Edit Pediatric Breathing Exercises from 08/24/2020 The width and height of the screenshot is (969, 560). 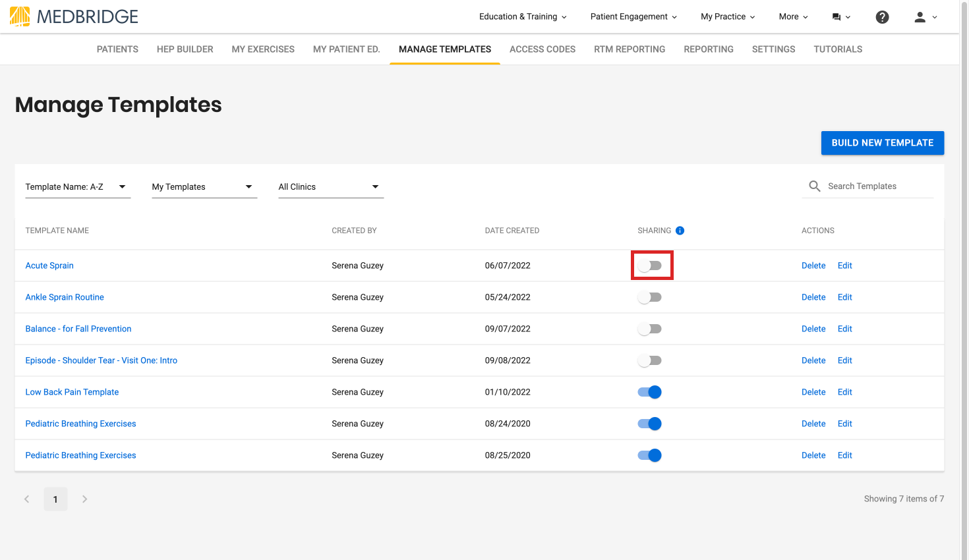(x=845, y=424)
